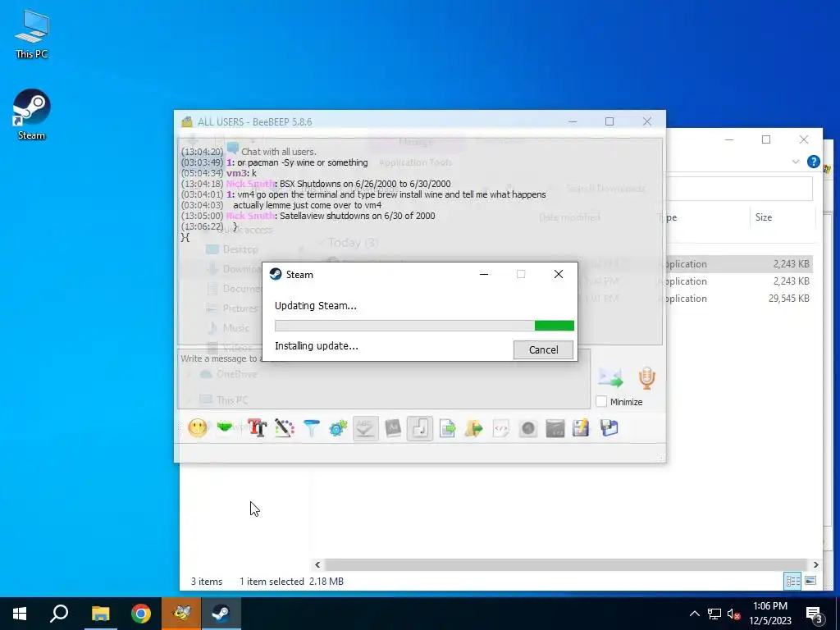The width and height of the screenshot is (840, 630).
Task: Launch Google Chrome from the taskbar
Action: 141,614
